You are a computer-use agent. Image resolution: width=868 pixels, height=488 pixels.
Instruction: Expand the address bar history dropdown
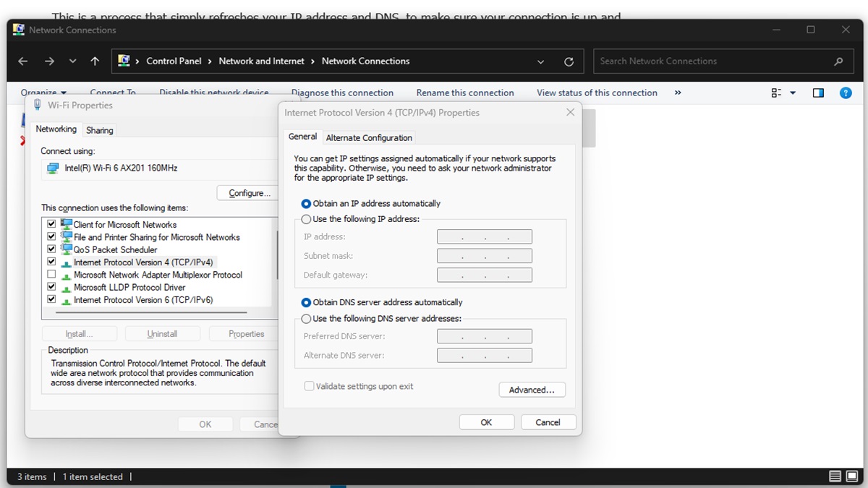pyautogui.click(x=540, y=61)
